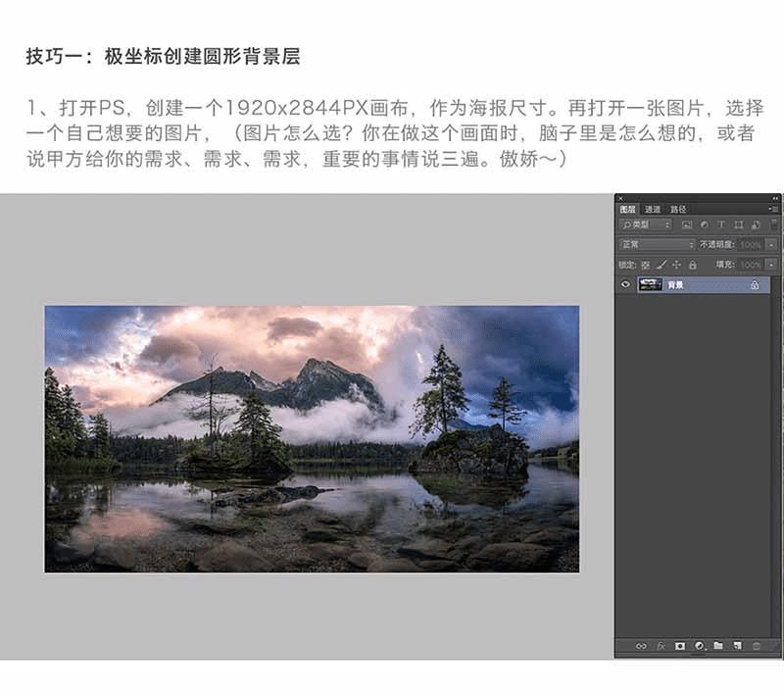The width and height of the screenshot is (784, 696).
Task: Select the 背景 layer name
Action: [x=675, y=285]
